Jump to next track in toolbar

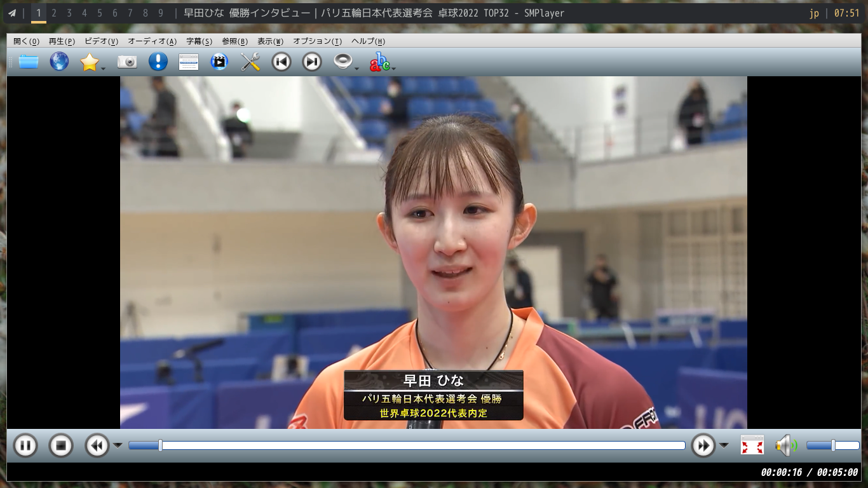click(x=311, y=62)
